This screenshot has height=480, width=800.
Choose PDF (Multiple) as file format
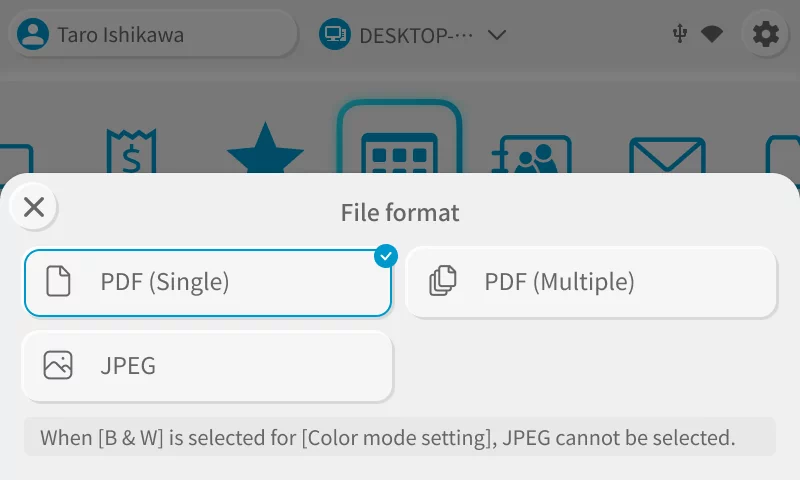point(591,282)
